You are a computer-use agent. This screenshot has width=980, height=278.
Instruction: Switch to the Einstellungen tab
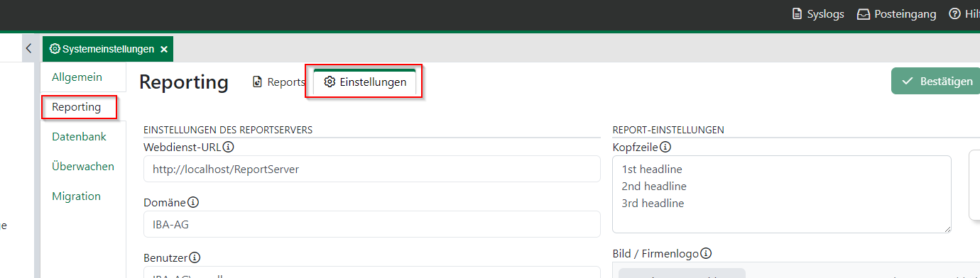[x=365, y=82]
